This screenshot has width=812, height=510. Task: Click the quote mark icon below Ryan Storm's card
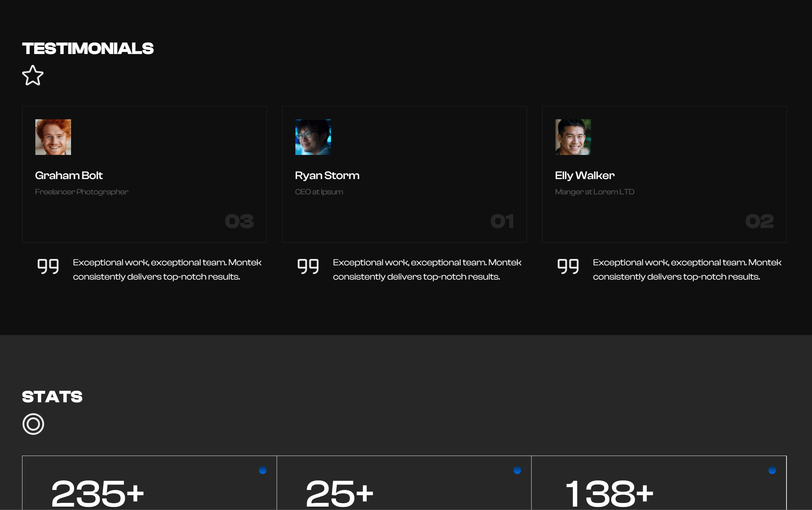[308, 266]
